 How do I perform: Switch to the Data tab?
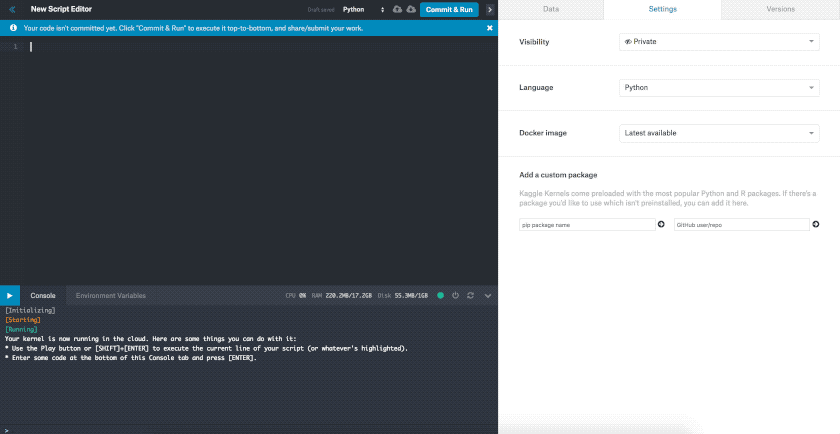pyautogui.click(x=551, y=10)
